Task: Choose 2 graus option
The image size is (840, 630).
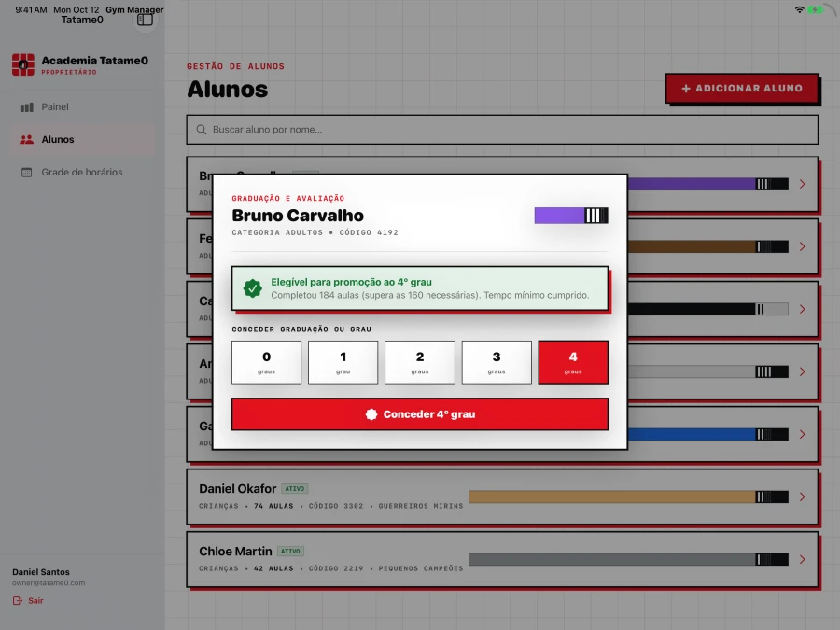Action: click(x=420, y=362)
